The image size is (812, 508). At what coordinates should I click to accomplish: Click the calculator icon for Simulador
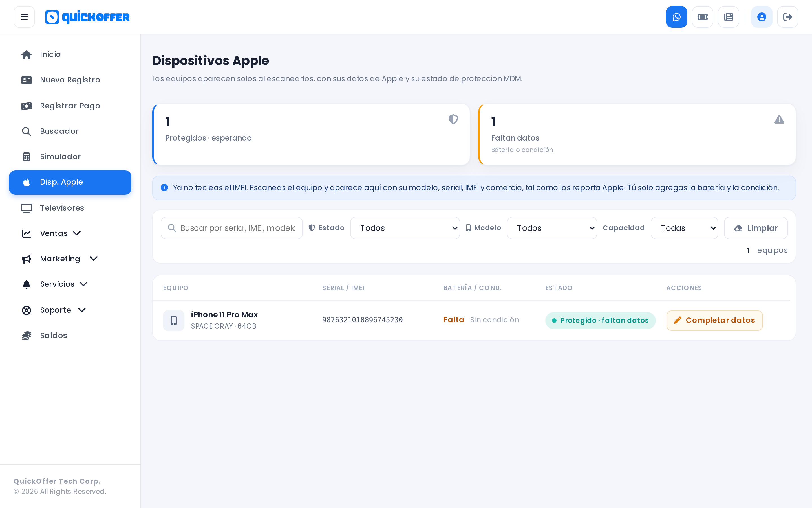(x=27, y=157)
